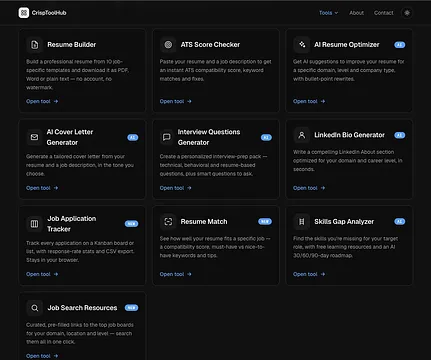
Task: Select the Job Search Resources title
Action: pos(82,308)
